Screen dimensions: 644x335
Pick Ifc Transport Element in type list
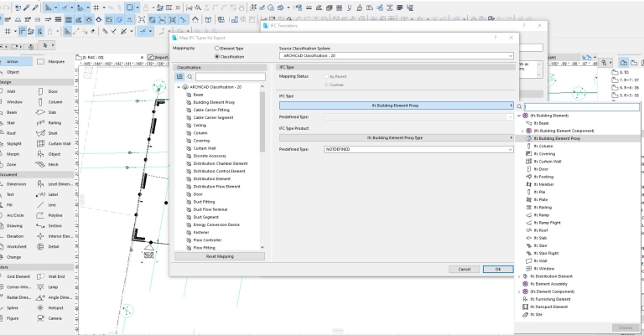[548, 307]
